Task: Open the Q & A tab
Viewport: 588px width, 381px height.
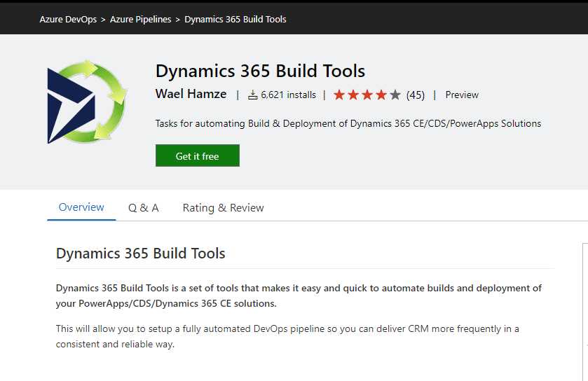Action: click(x=143, y=207)
